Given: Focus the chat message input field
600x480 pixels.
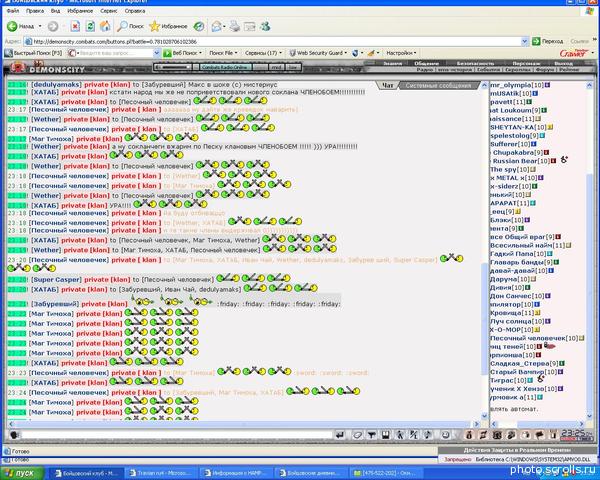Looking at the screenshot, I should tap(177, 435).
